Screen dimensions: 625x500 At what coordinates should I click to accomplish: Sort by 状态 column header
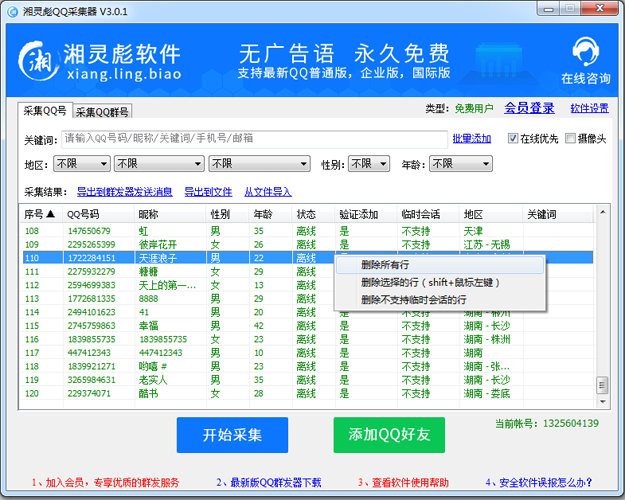click(x=314, y=215)
